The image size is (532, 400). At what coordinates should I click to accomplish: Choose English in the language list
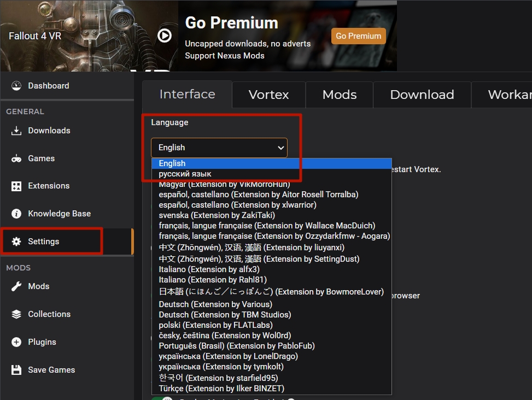click(271, 163)
